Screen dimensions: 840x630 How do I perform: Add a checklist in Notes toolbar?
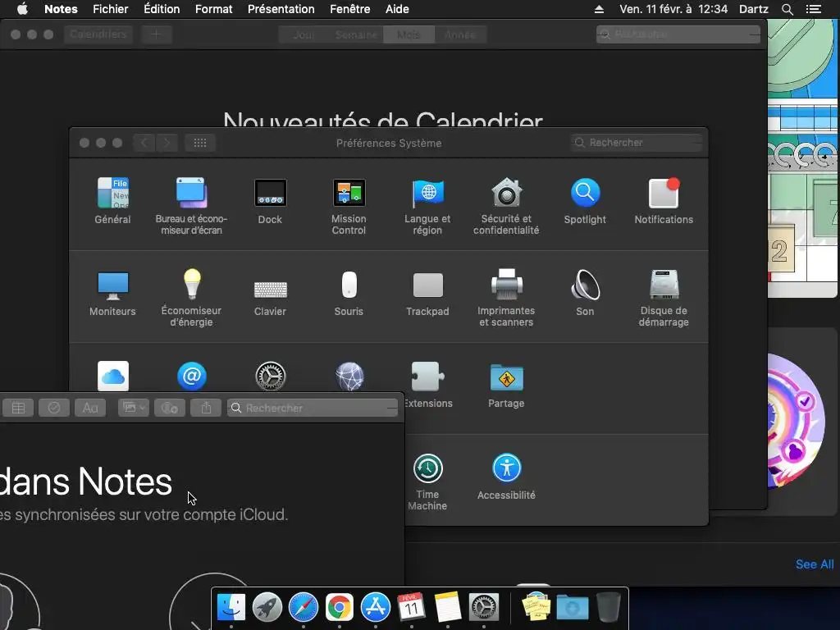(54, 408)
